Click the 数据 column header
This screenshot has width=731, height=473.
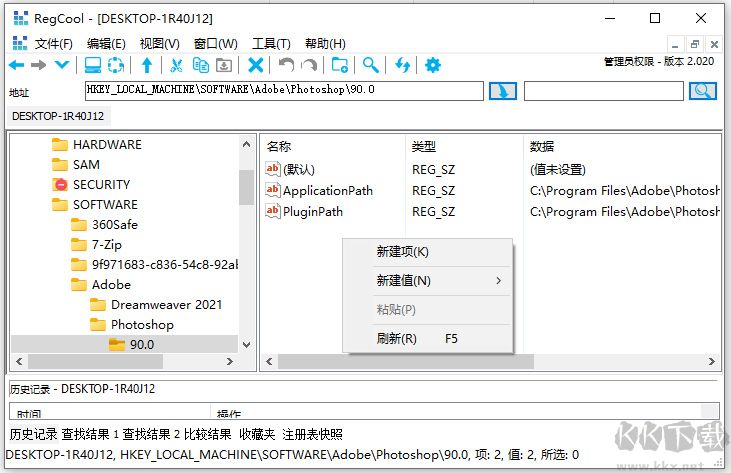click(x=542, y=147)
